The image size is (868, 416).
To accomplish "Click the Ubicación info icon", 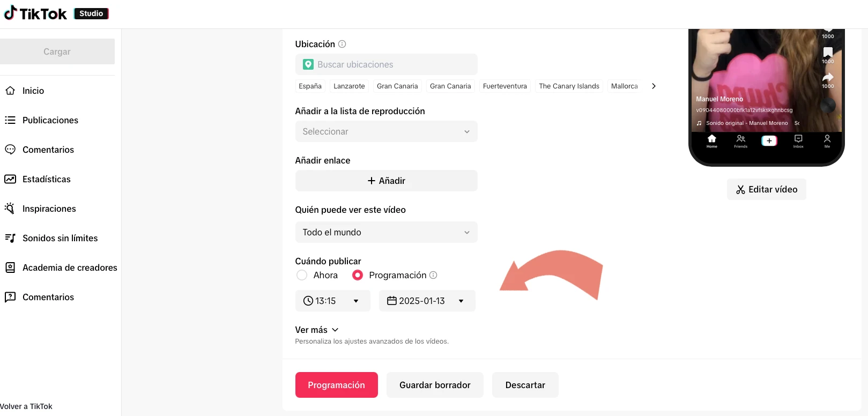I will (342, 44).
